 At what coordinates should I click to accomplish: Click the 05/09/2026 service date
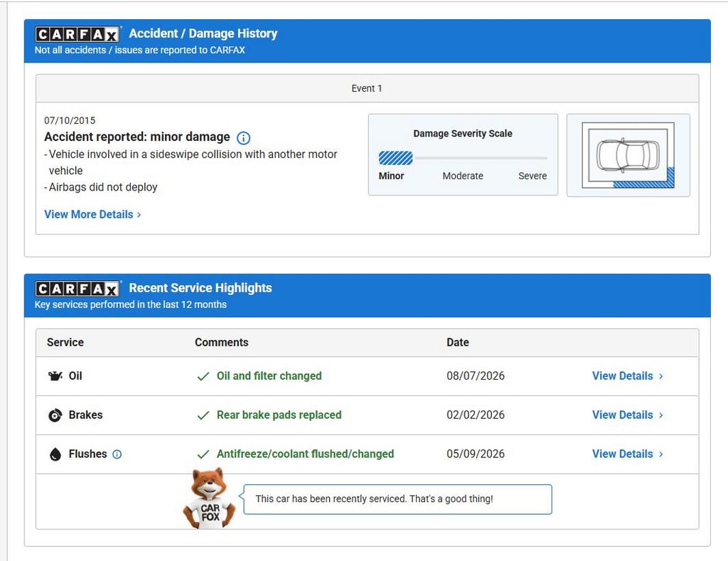coord(476,454)
